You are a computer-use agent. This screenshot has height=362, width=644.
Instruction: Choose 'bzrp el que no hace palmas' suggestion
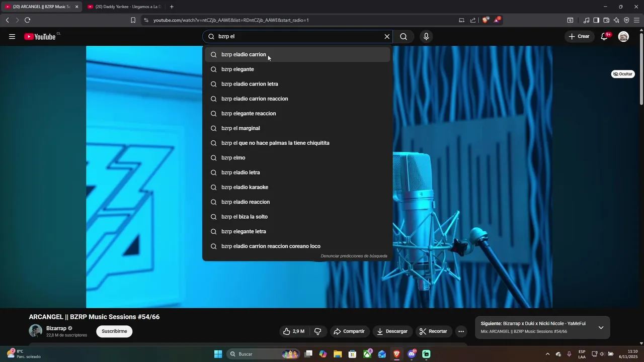(x=297, y=143)
